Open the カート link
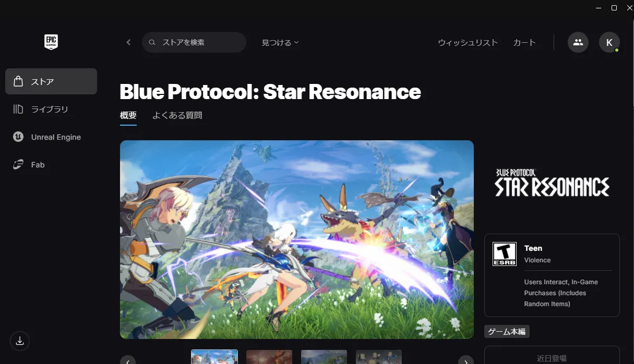634x364 pixels. click(524, 43)
